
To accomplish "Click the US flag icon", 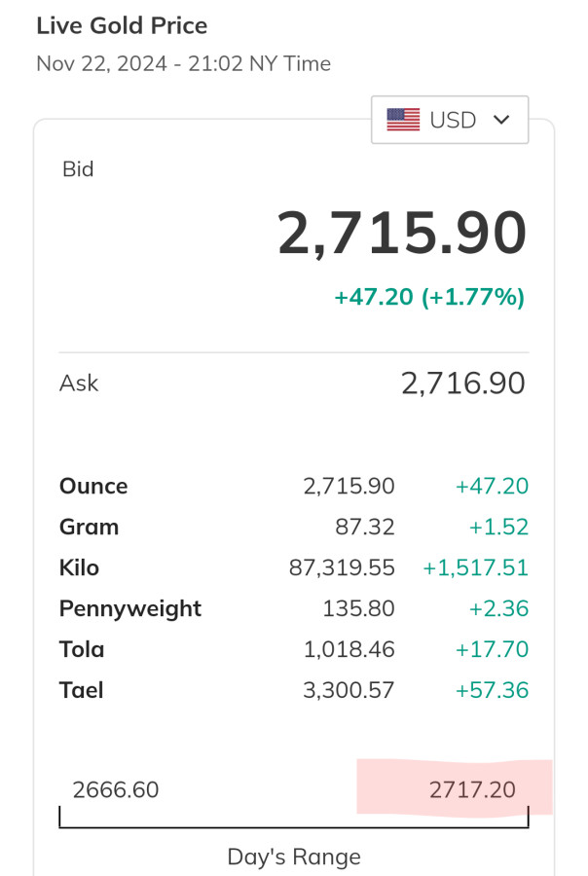I will pyautogui.click(x=403, y=120).
